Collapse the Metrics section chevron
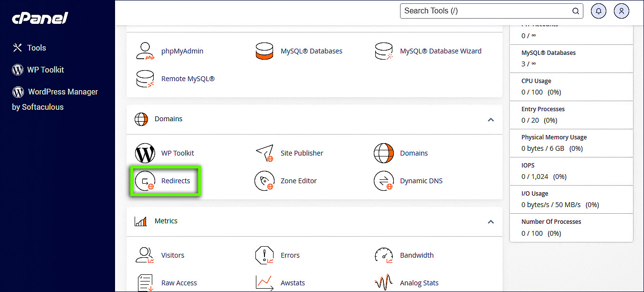 click(x=490, y=222)
